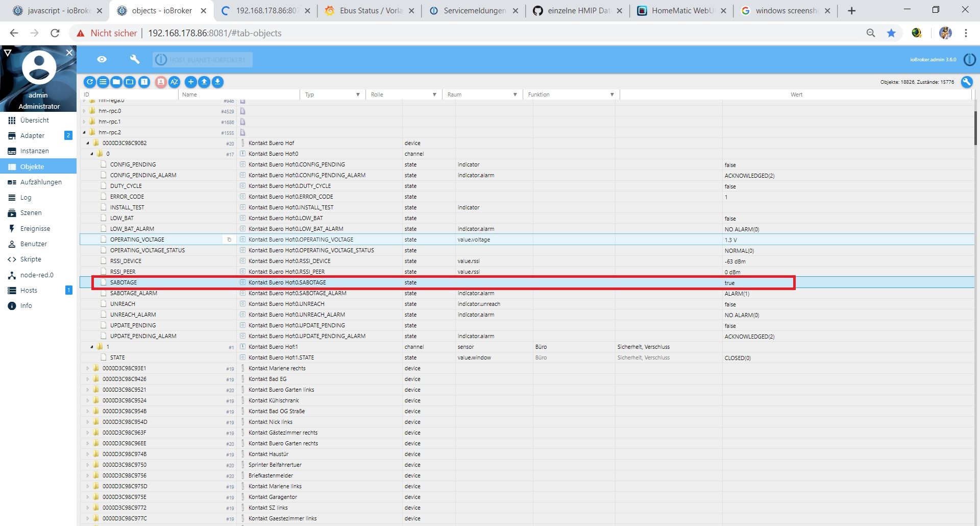The width and height of the screenshot is (980, 526).
Task: Upload objects from JSON file icon
Action: (204, 82)
